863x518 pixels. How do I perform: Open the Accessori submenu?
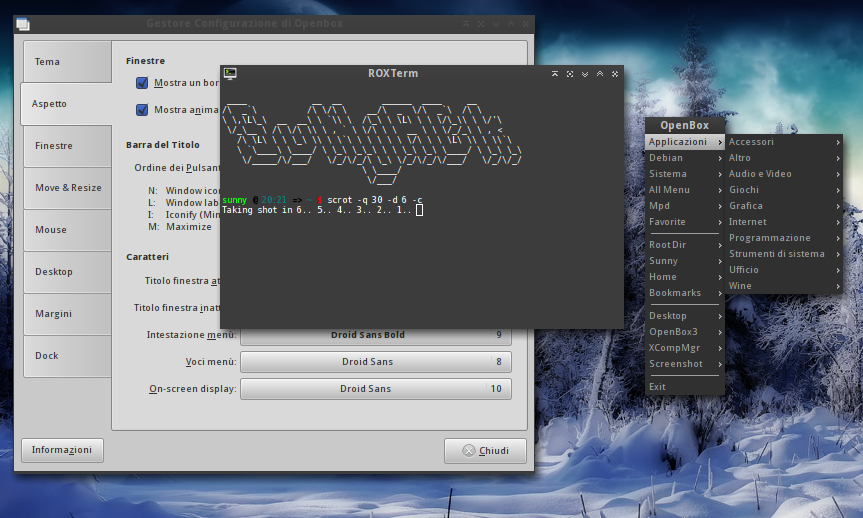point(784,142)
